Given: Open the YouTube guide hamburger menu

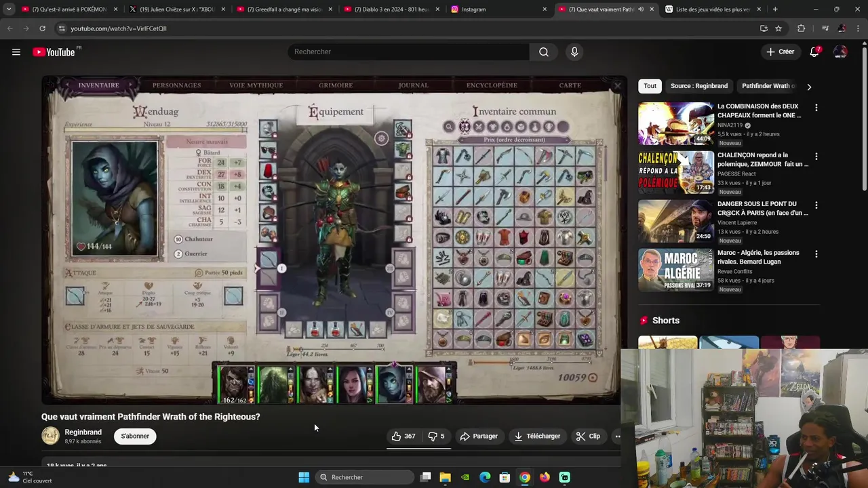Looking at the screenshot, I should [x=16, y=52].
